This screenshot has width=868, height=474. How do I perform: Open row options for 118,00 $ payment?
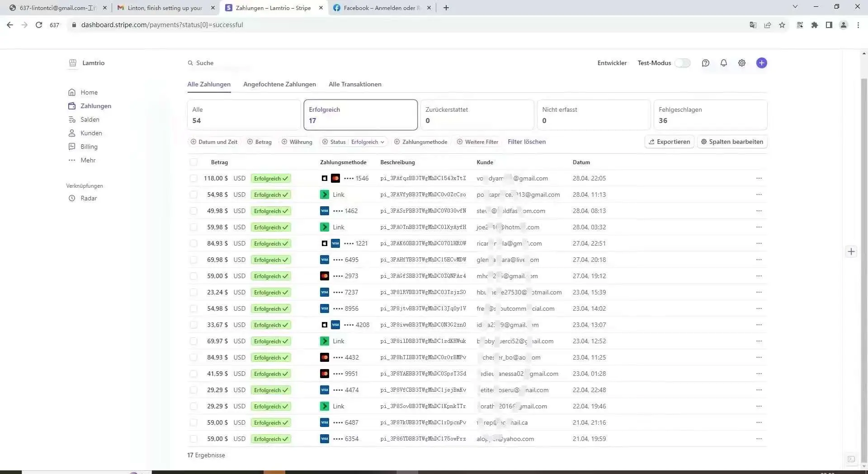[x=759, y=178]
